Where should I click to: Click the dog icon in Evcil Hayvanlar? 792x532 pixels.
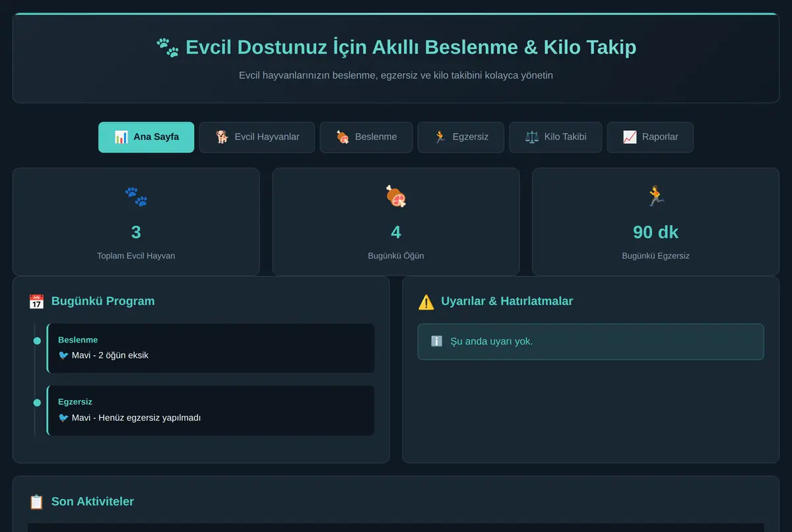[222, 137]
